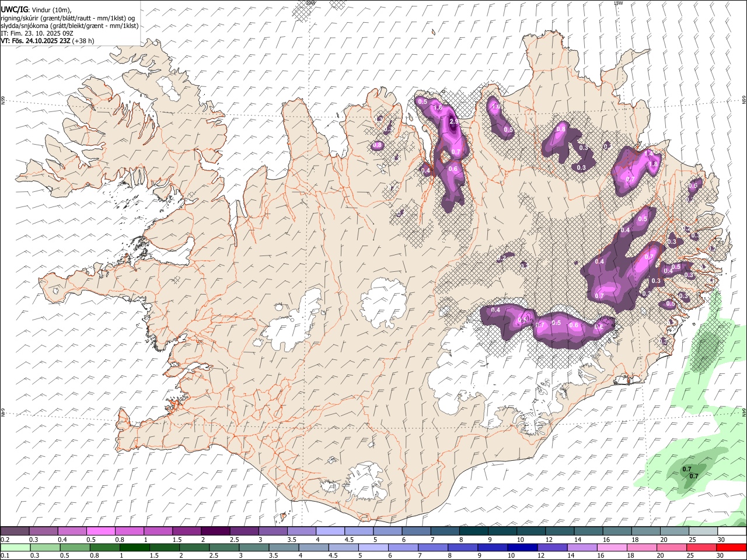Click the '2.5' label in the lower legend row
This screenshot has width=747, height=560.
click(x=214, y=555)
